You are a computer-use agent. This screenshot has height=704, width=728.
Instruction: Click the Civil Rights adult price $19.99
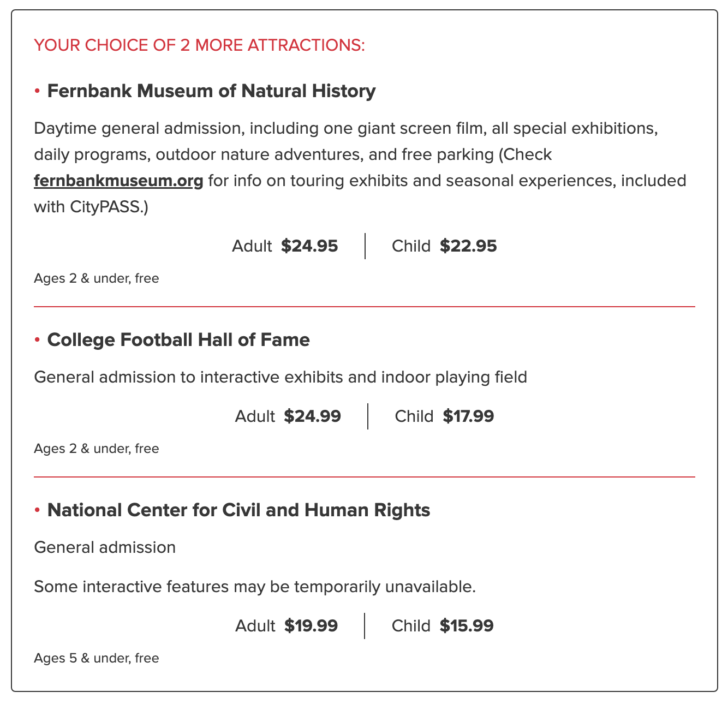pos(311,626)
